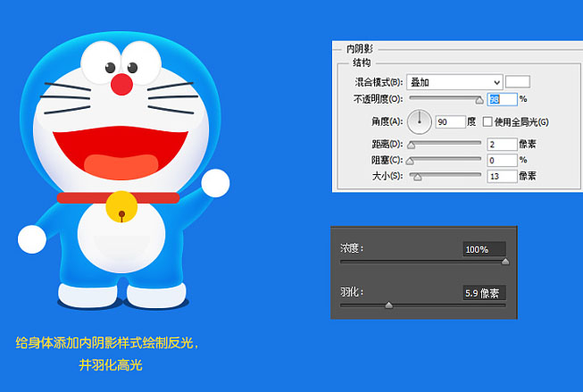The height and width of the screenshot is (392, 583).
Task: Click the 阻塞 choke field showing 0
Action: pos(502,161)
